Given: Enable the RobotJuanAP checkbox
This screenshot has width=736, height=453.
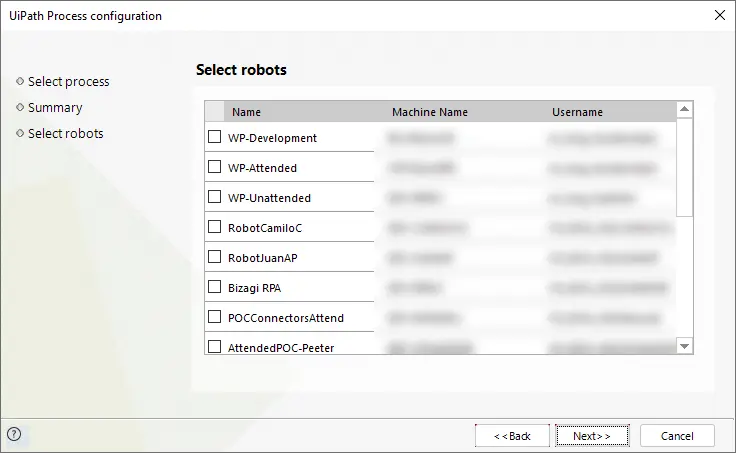Looking at the screenshot, I should tap(215, 257).
